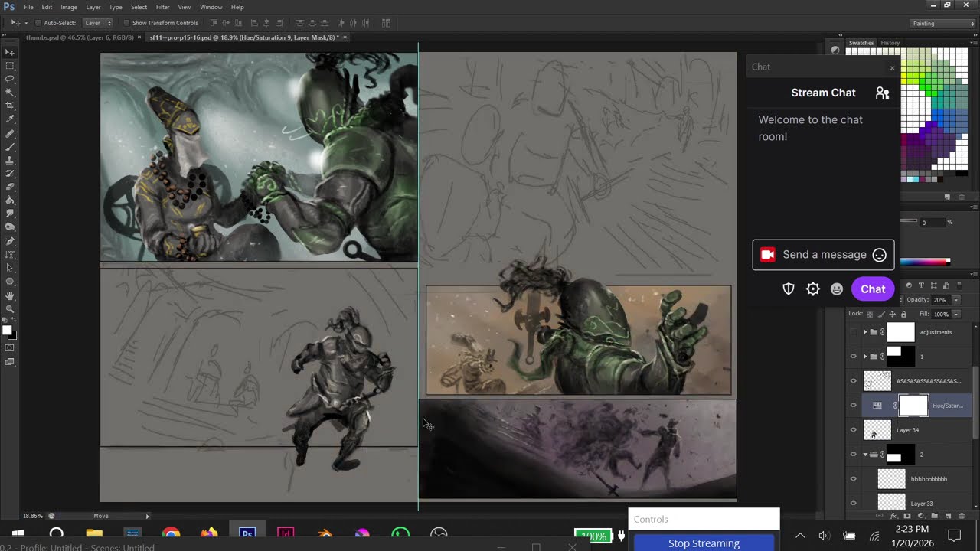Hide group 1 layer visibility
Image resolution: width=980 pixels, height=551 pixels.
tap(854, 357)
